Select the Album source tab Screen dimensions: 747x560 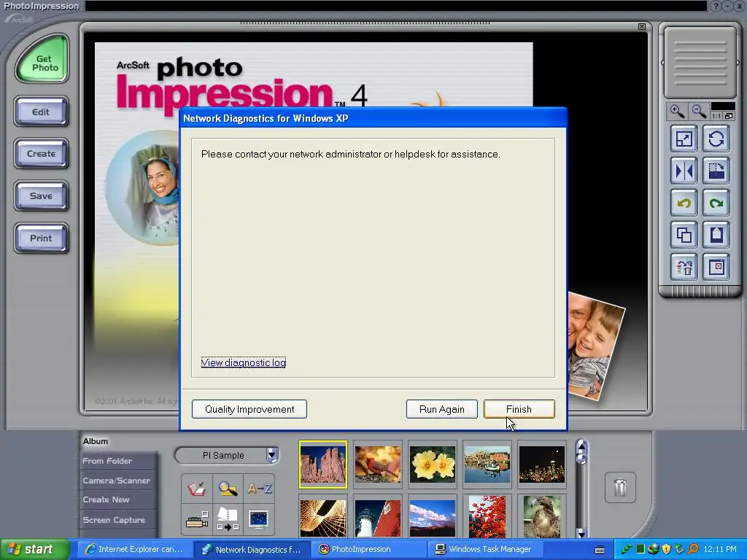(x=96, y=441)
